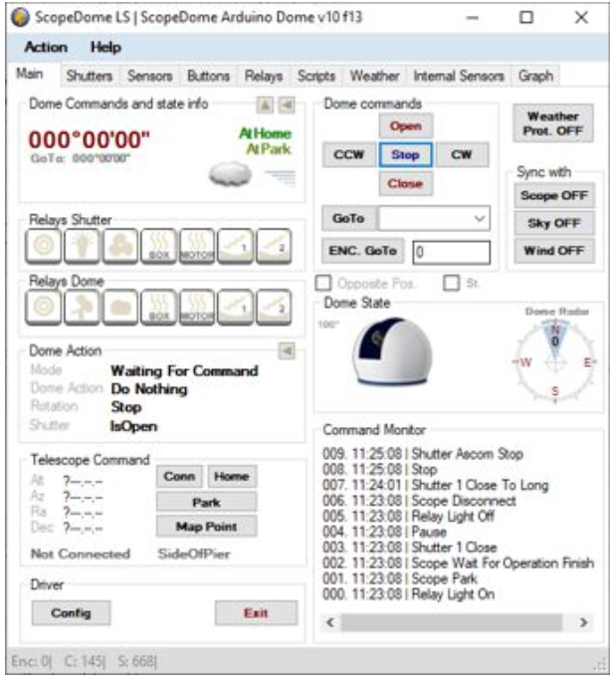This screenshot has width=616, height=682.
Task: Rotate dome with the CCW button
Action: (348, 155)
